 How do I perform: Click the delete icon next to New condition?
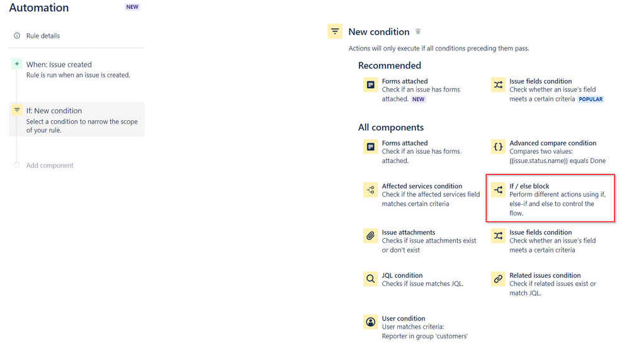click(418, 31)
